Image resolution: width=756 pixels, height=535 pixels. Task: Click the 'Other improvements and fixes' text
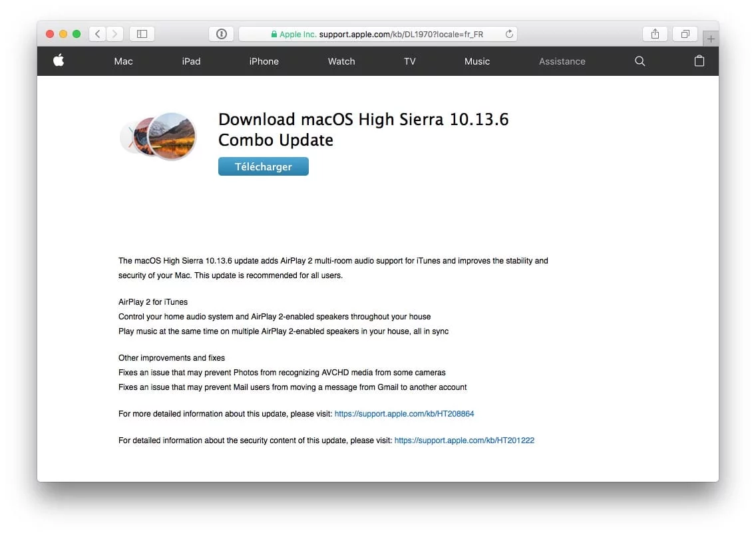point(172,357)
